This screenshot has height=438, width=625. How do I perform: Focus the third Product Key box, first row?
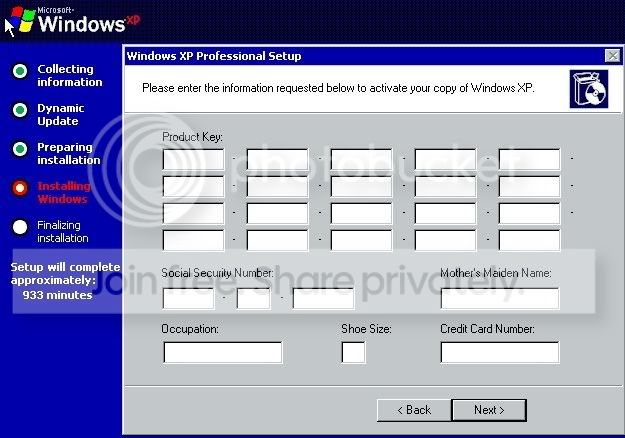click(362, 159)
